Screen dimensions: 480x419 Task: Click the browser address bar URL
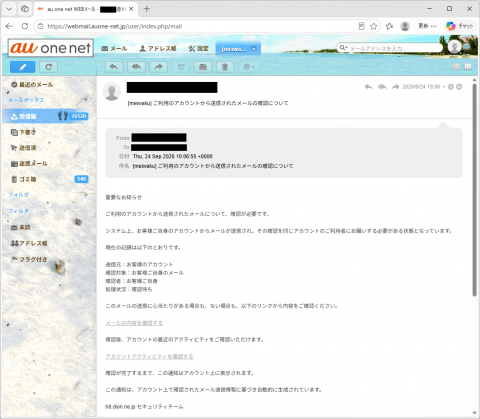[x=115, y=26]
